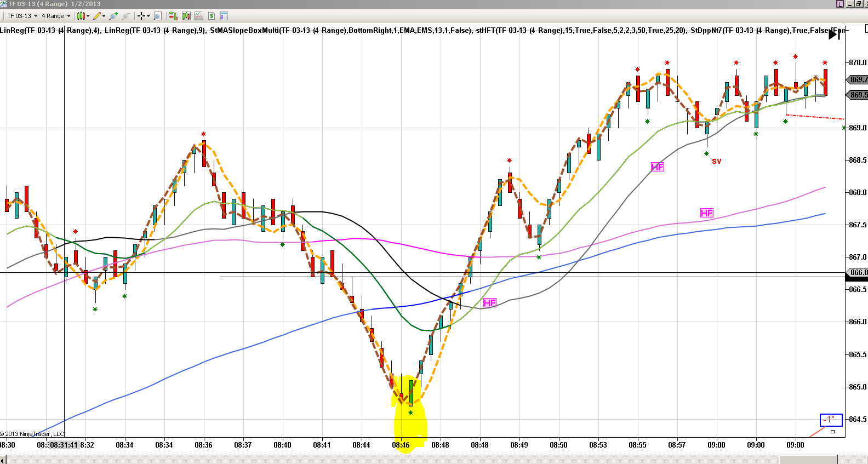
Task: Click the 870.0 price label on axis
Action: [x=858, y=62]
